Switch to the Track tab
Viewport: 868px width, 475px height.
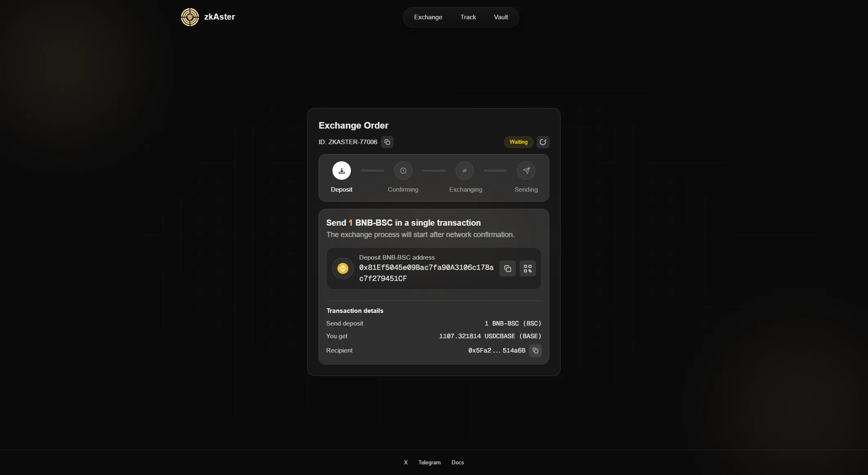[x=468, y=17]
